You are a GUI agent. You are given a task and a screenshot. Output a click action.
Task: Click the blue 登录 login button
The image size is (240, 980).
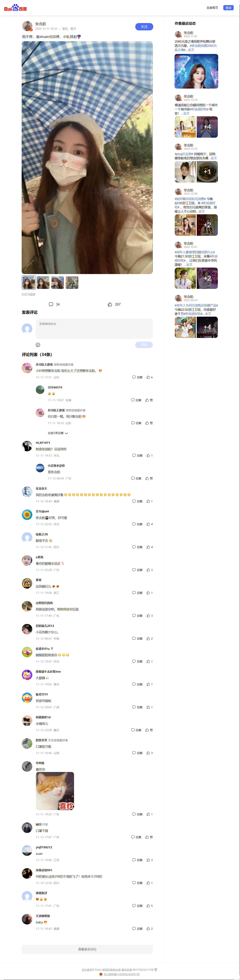point(228,8)
